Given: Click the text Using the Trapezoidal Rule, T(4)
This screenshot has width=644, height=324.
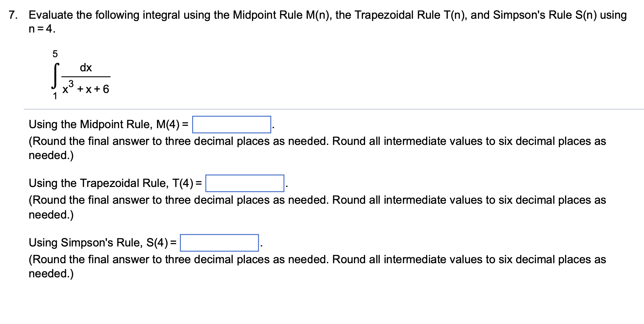Looking at the screenshot, I should 114,183.
